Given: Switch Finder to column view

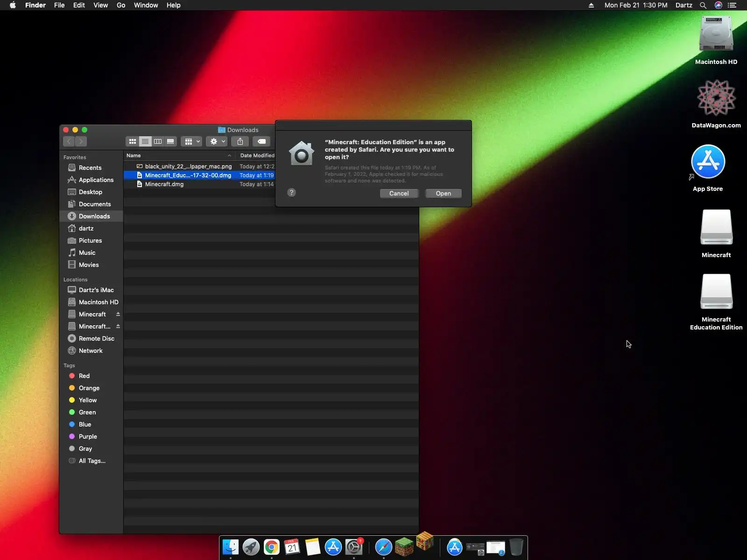Looking at the screenshot, I should (158, 141).
